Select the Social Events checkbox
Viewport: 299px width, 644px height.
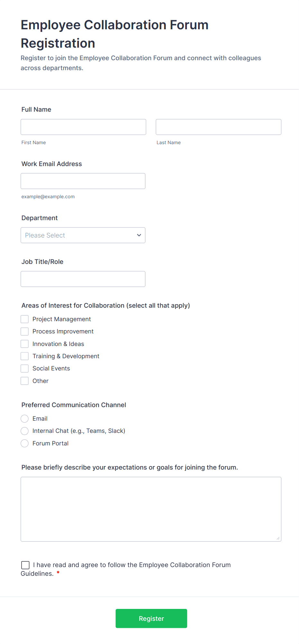pos(24,368)
